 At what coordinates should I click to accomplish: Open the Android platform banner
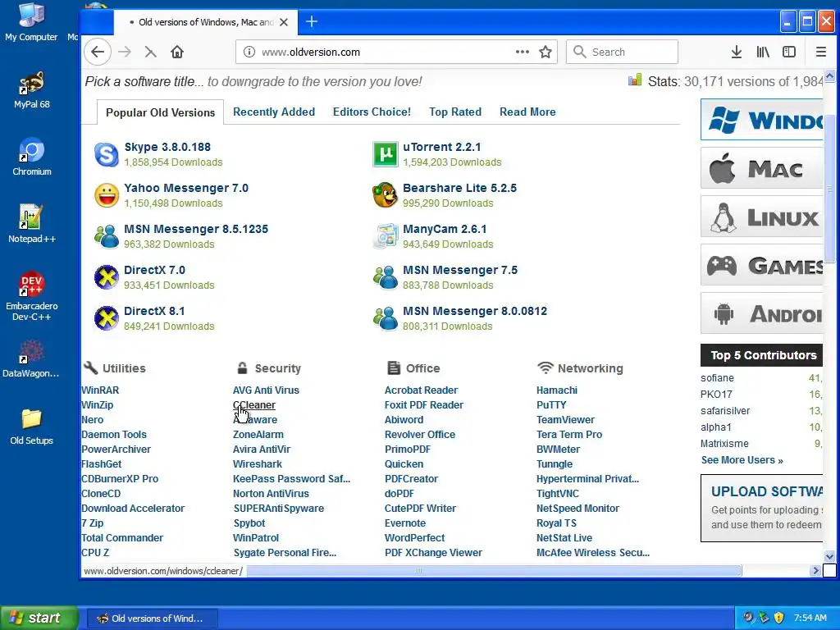762,313
